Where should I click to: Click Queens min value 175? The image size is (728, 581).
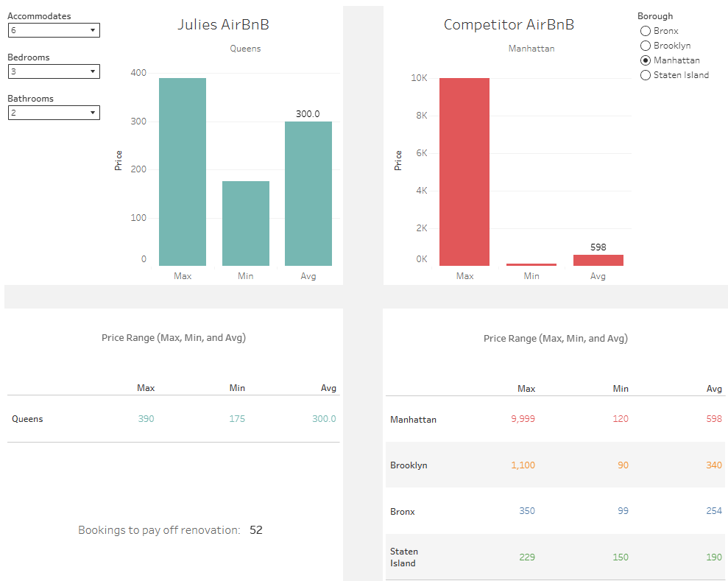pyautogui.click(x=237, y=419)
